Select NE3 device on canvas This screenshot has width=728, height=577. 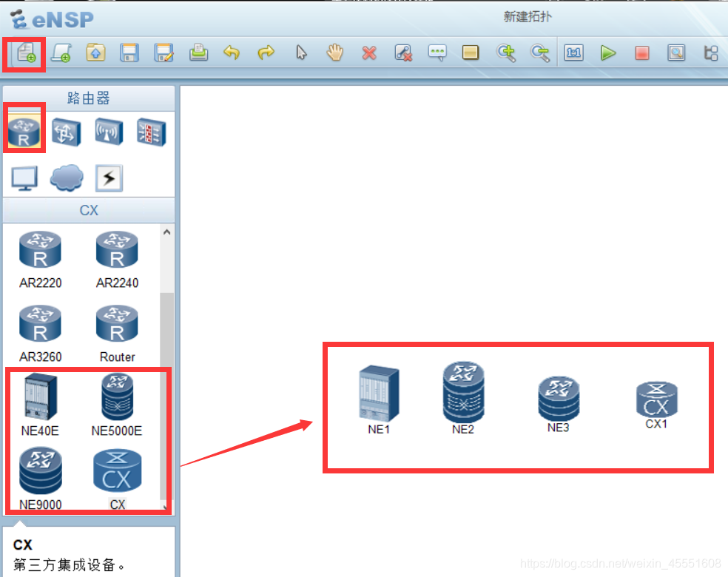(x=559, y=405)
